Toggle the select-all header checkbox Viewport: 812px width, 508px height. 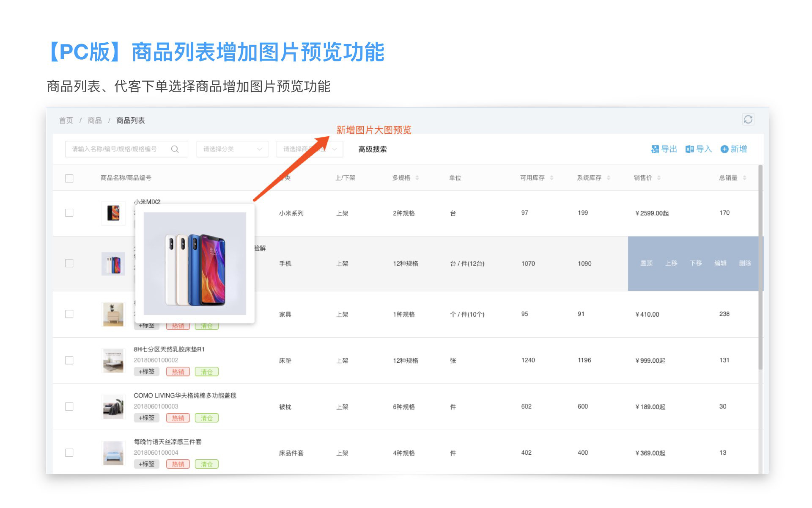coord(69,178)
